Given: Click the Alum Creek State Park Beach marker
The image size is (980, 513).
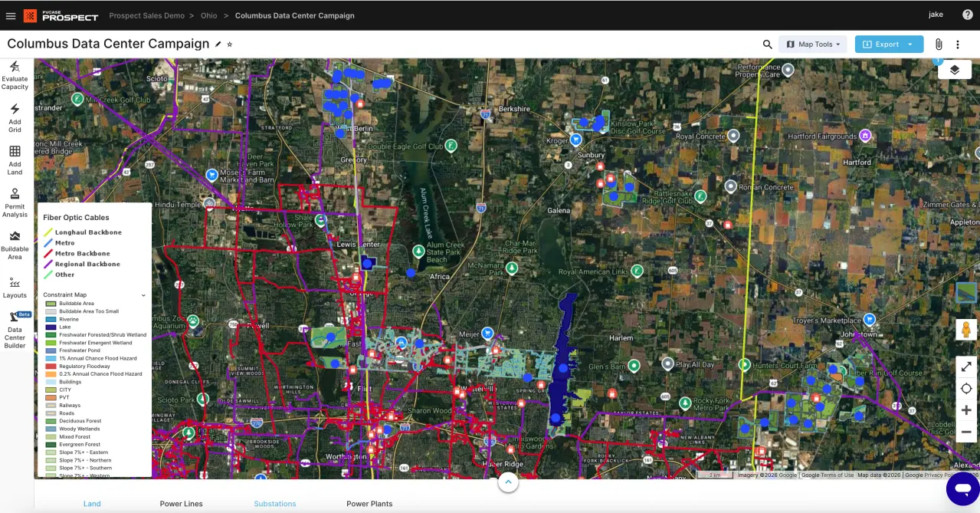Looking at the screenshot, I should [x=418, y=251].
